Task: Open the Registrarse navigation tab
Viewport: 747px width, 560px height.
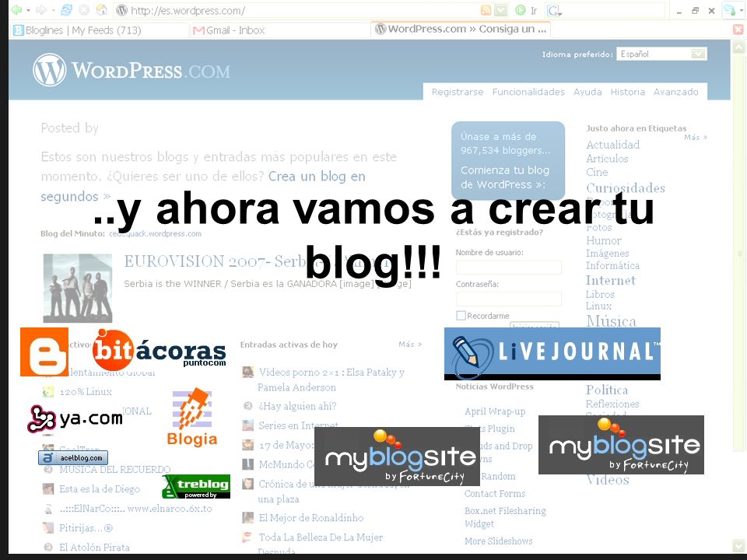Action: click(x=458, y=92)
